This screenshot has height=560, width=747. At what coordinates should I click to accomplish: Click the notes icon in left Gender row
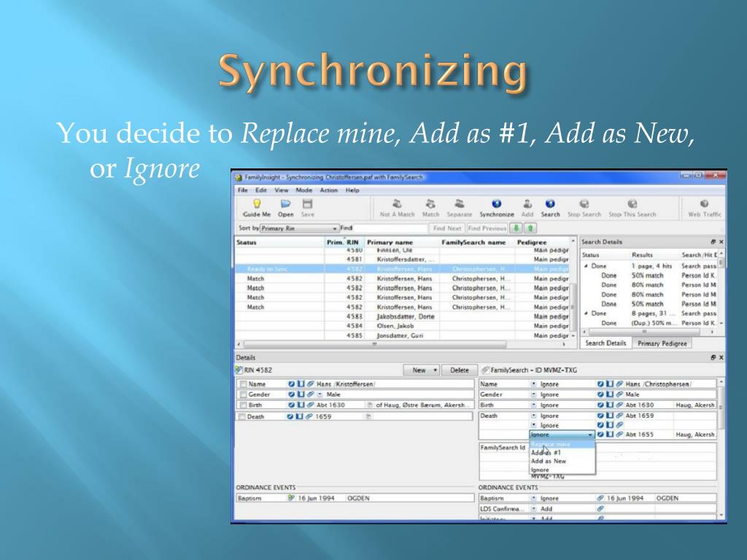point(301,394)
